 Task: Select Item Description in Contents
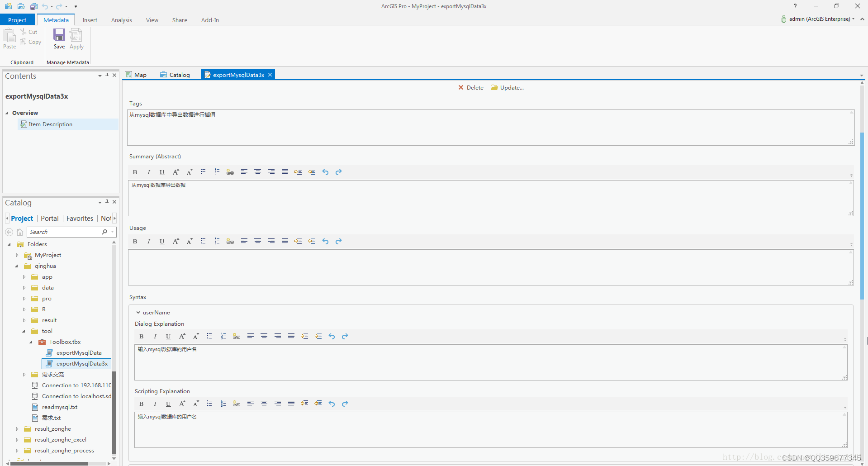coord(68,124)
